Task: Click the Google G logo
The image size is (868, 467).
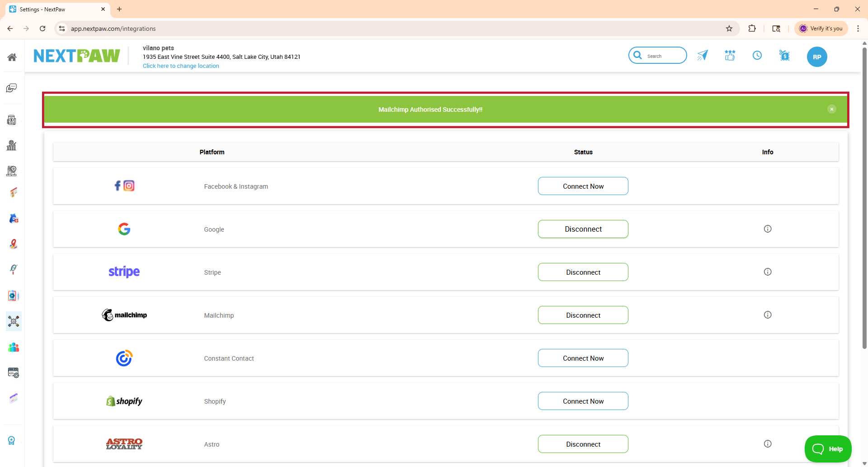Action: pyautogui.click(x=124, y=229)
